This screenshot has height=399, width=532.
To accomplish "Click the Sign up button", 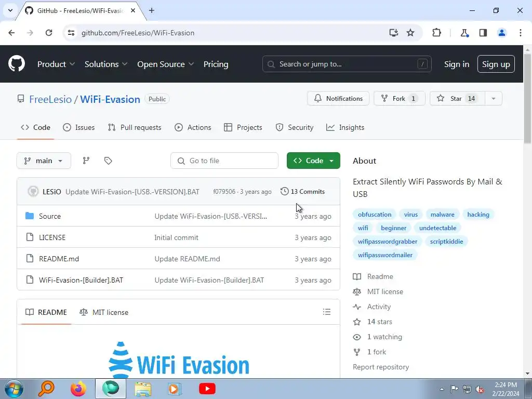I will tap(496, 64).
